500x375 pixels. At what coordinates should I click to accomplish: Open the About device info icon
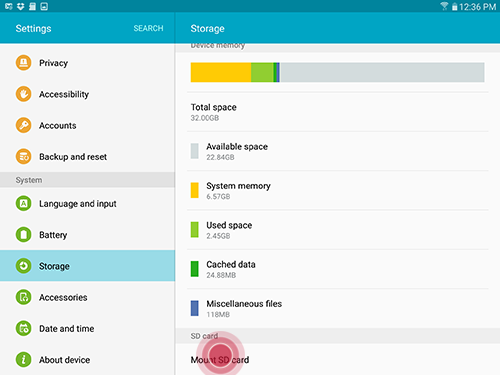(x=23, y=360)
